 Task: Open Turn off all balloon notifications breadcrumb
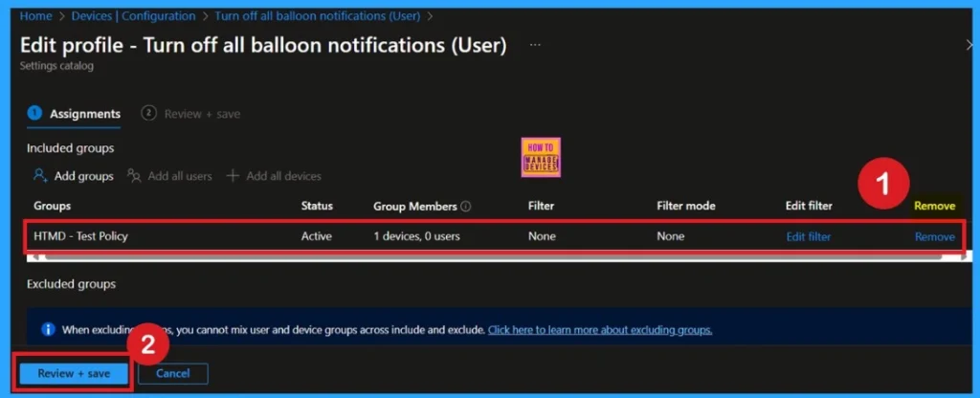pyautogui.click(x=318, y=16)
